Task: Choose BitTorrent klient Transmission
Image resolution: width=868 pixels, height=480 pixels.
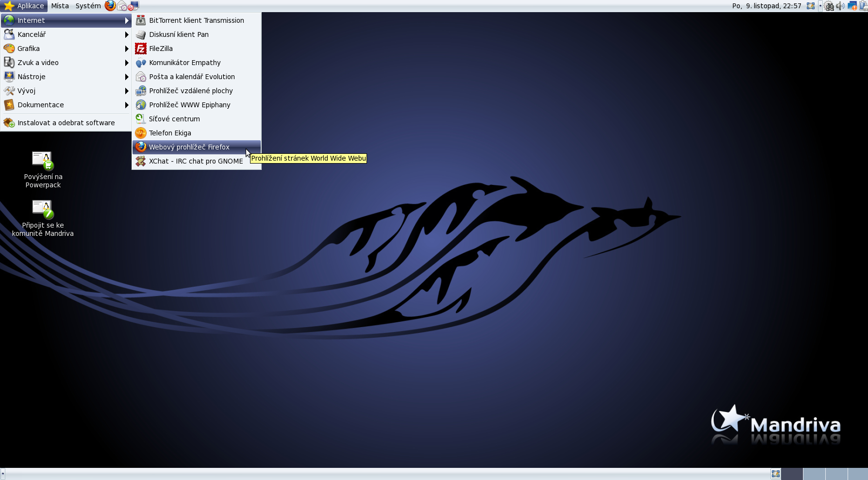Action: (197, 20)
